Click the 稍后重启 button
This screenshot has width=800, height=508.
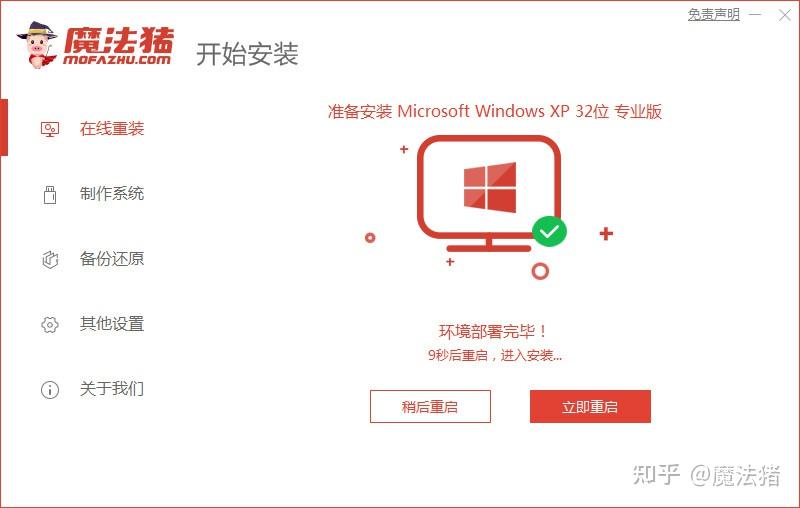pos(430,407)
